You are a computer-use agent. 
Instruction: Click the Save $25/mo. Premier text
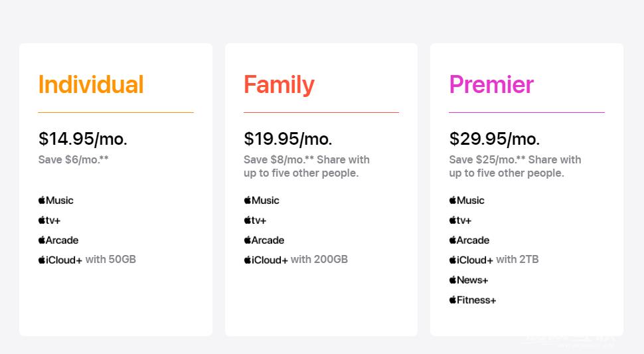coord(515,166)
